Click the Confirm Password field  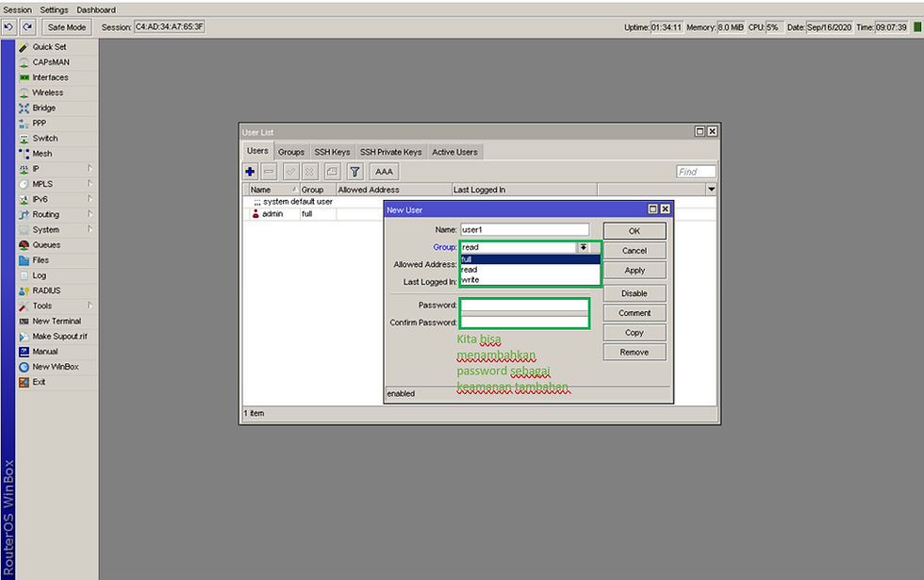point(524,323)
